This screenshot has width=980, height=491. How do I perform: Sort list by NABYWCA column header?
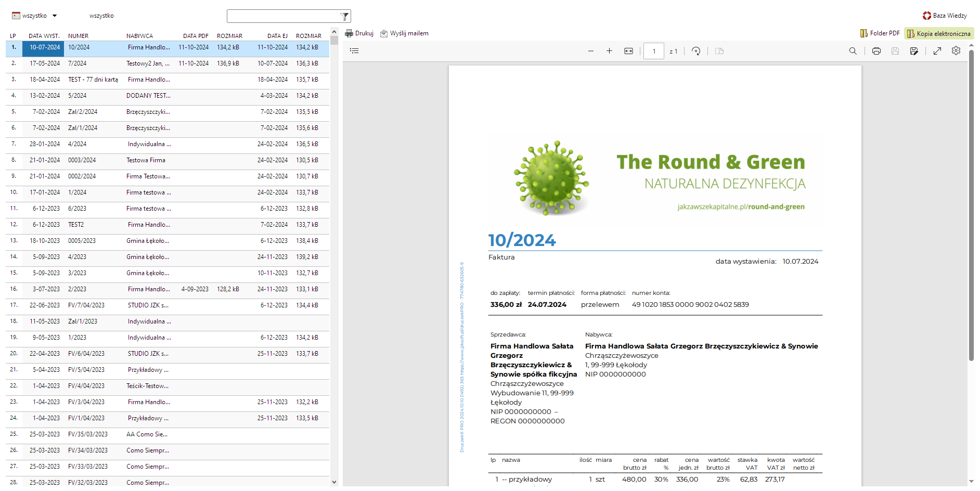tap(139, 36)
